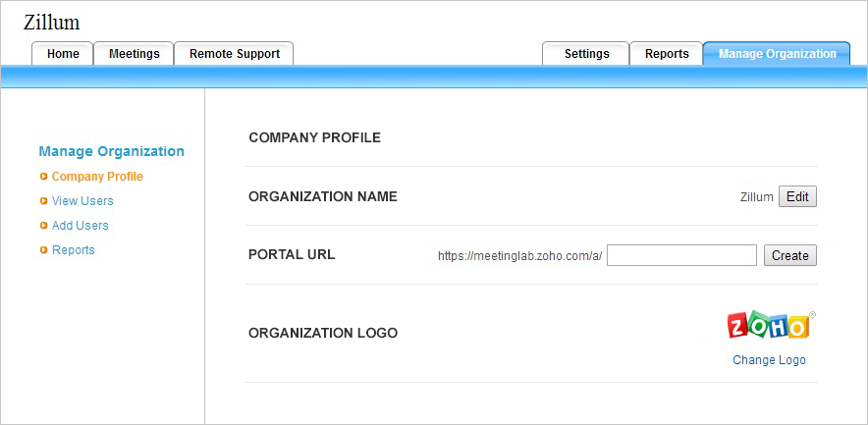
Task: Click the Change Logo link
Action: tap(769, 360)
